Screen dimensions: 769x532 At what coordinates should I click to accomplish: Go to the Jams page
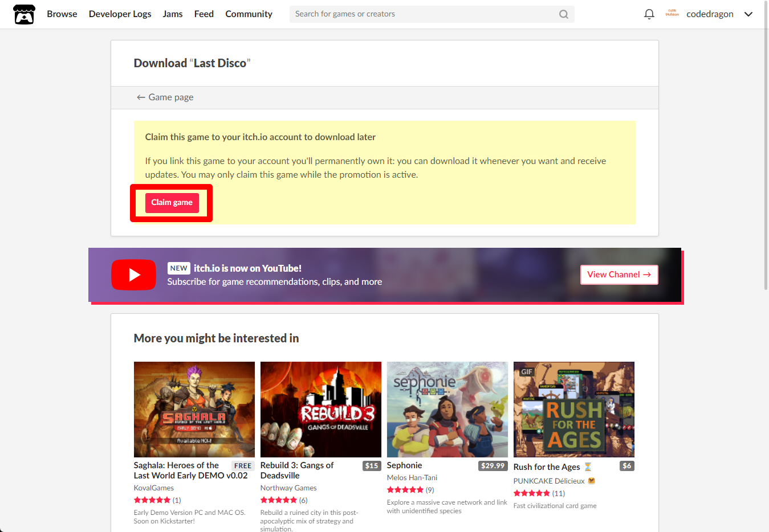tap(173, 14)
